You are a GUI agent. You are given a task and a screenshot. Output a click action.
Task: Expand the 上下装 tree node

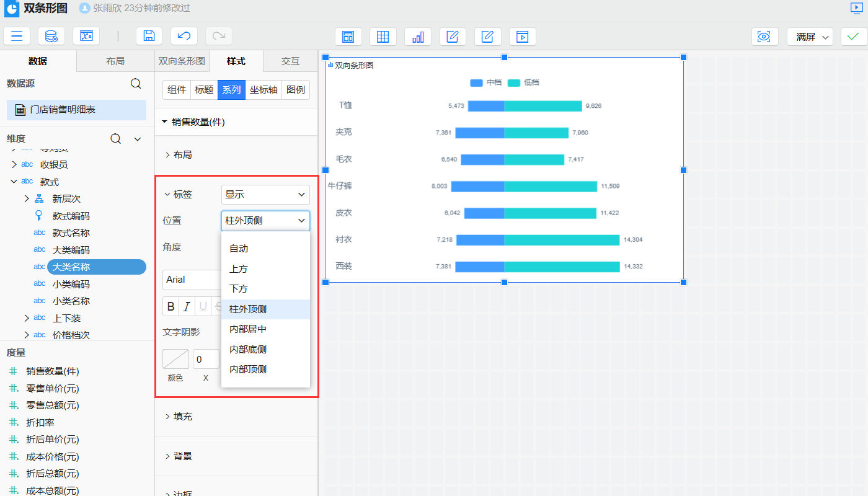coord(27,318)
